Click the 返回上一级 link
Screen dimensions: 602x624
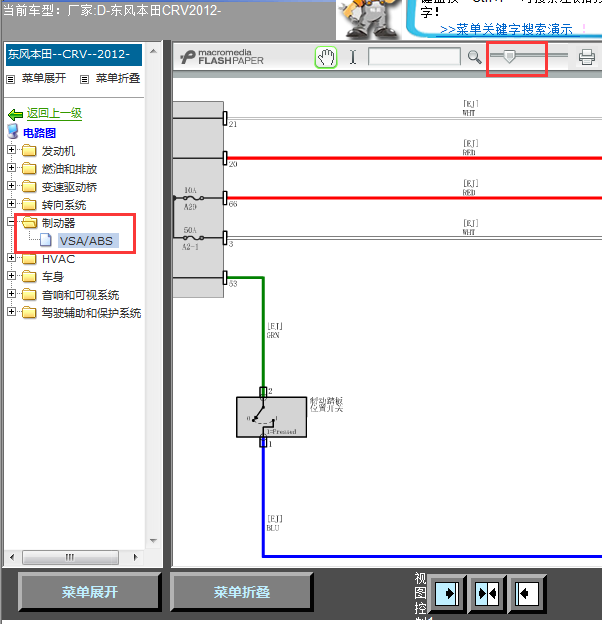point(54,113)
